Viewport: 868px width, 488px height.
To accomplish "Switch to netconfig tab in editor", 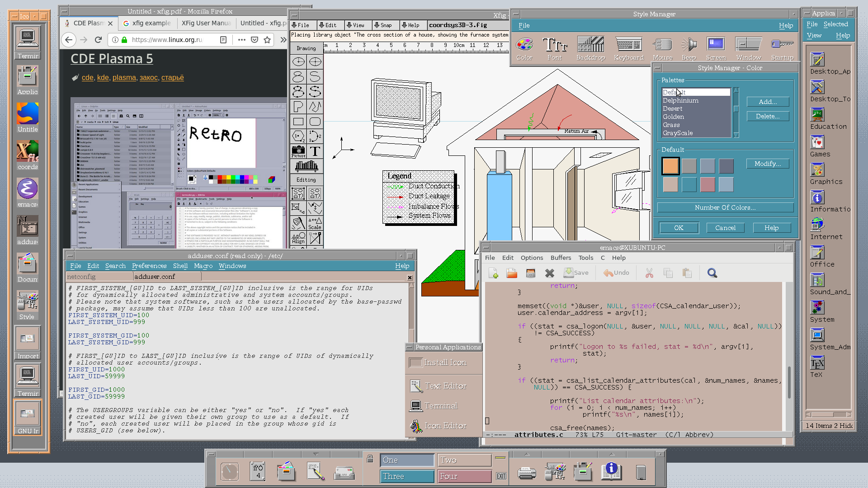I will click(99, 277).
